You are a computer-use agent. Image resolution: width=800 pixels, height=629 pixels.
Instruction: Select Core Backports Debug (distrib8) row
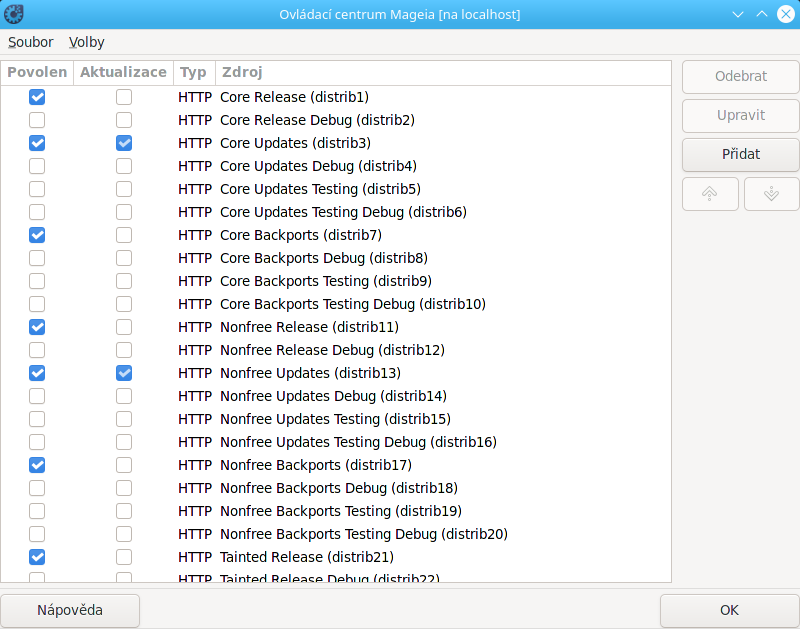coord(336,258)
